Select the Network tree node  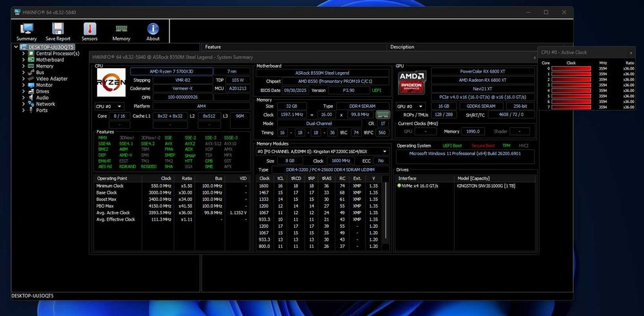(46, 104)
